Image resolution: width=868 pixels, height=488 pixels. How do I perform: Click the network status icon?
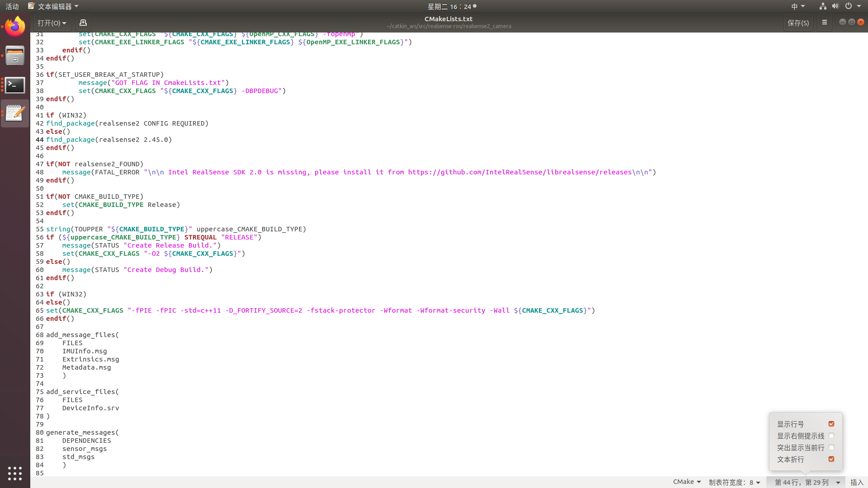coord(823,6)
